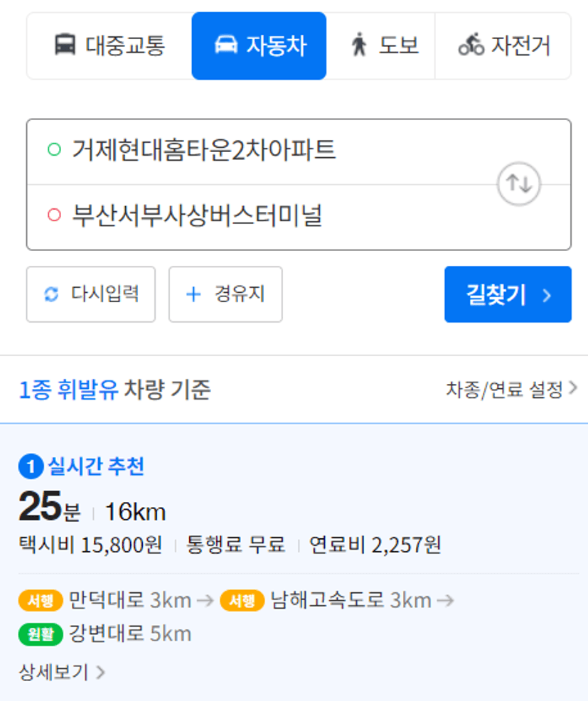The image size is (588, 701).
Task: Open the 자전거 tab
Action: pyautogui.click(x=503, y=46)
